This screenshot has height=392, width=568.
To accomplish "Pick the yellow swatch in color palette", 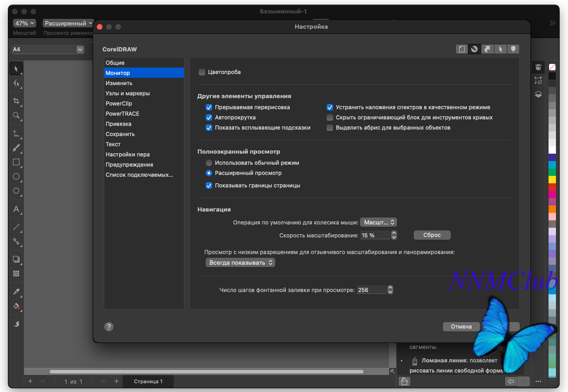I will 552,180.
